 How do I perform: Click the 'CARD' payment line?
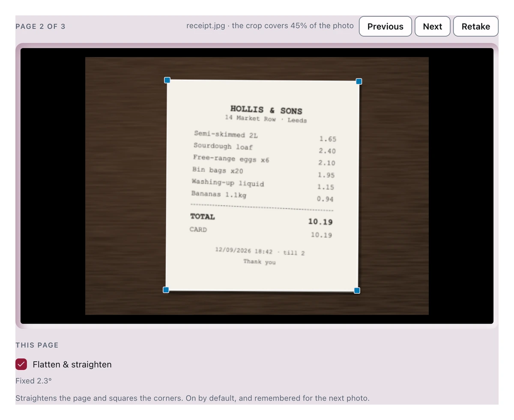pos(198,229)
